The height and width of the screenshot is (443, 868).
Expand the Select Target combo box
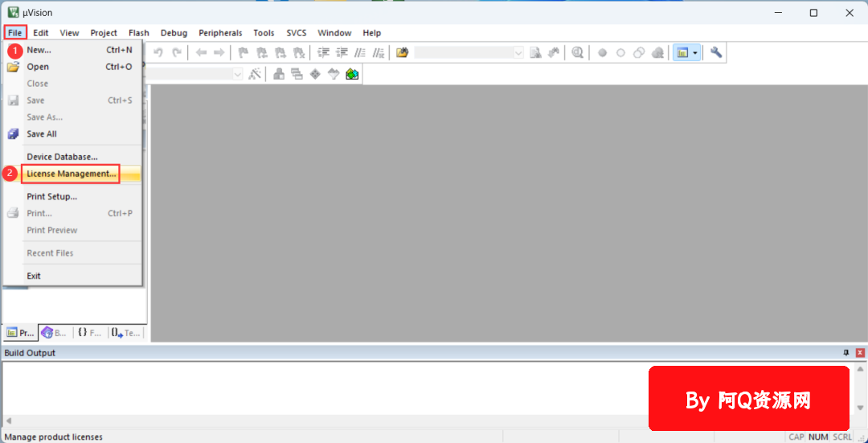tap(238, 74)
